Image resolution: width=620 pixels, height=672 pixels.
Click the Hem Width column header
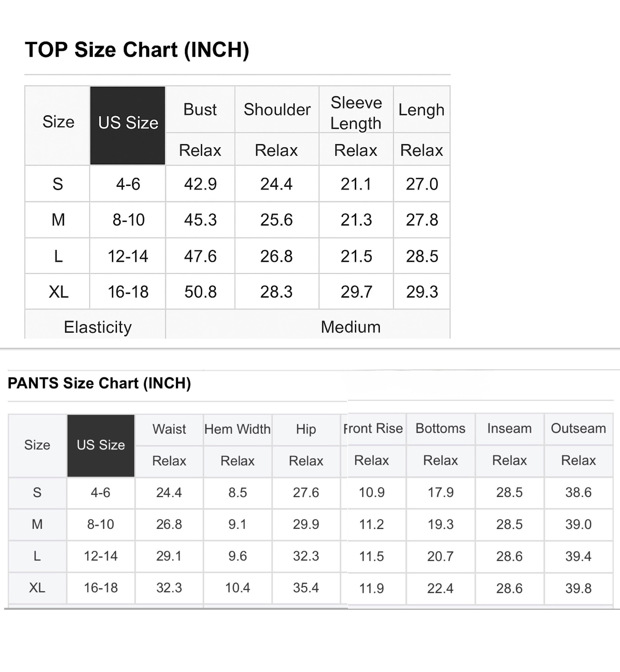point(238,429)
